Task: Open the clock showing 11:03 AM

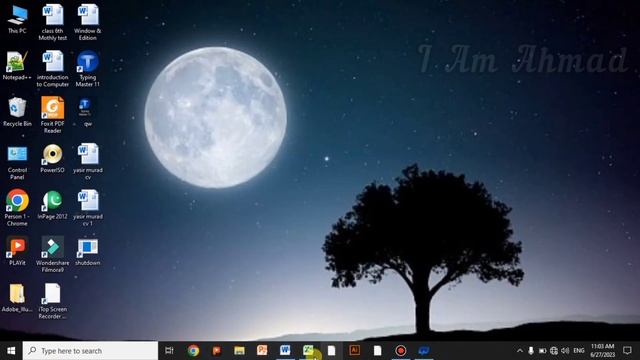Action: (602, 351)
